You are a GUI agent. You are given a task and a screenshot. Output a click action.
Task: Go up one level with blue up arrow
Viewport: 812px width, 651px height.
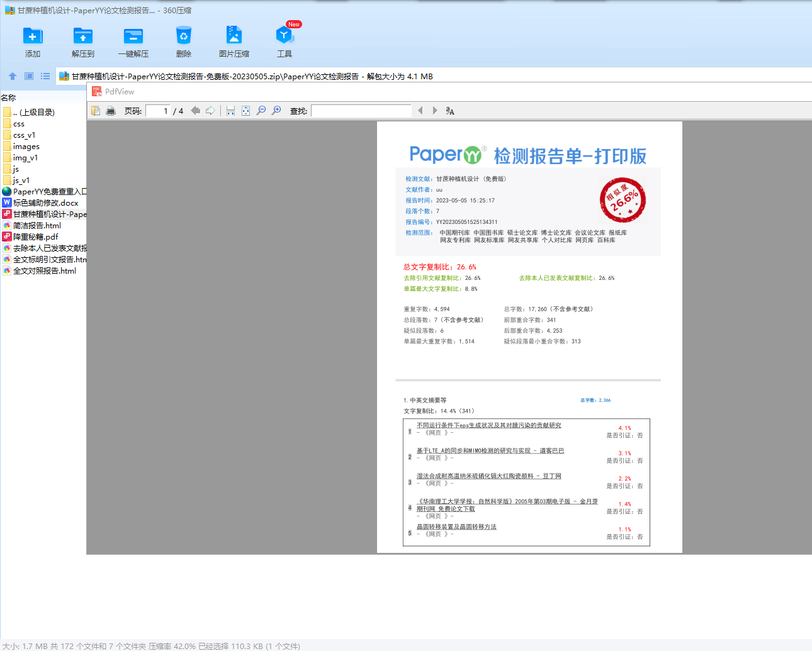point(13,76)
